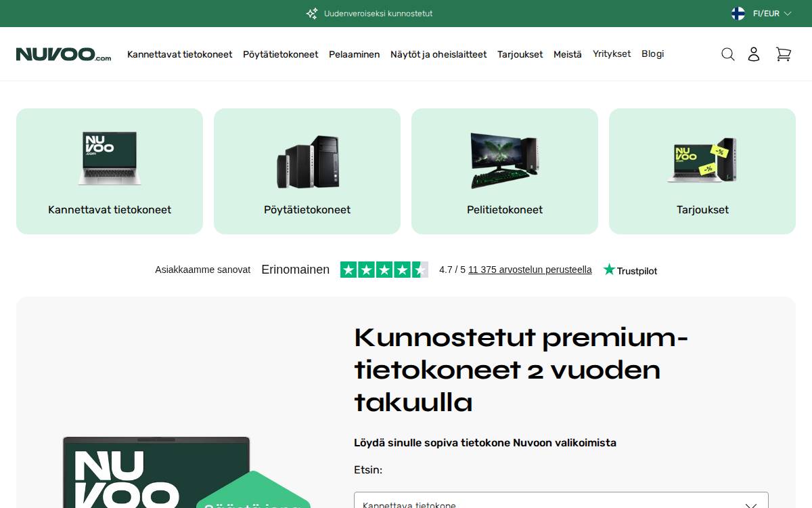Click the Kunnostetut premium-tietokoneet heading
812x508 pixels.
point(521,370)
